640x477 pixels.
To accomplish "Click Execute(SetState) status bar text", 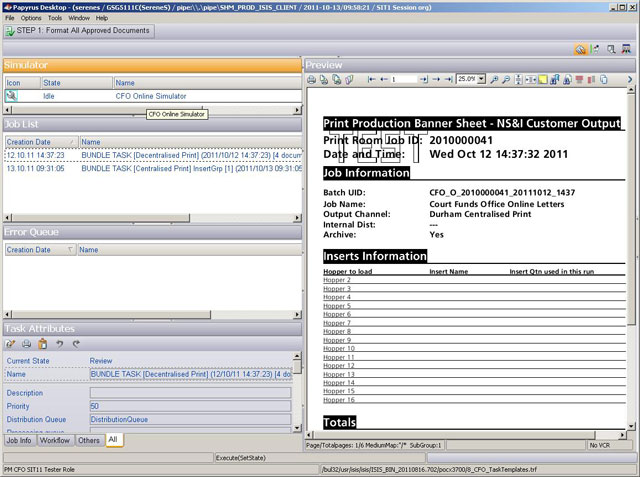I will coord(241,458).
